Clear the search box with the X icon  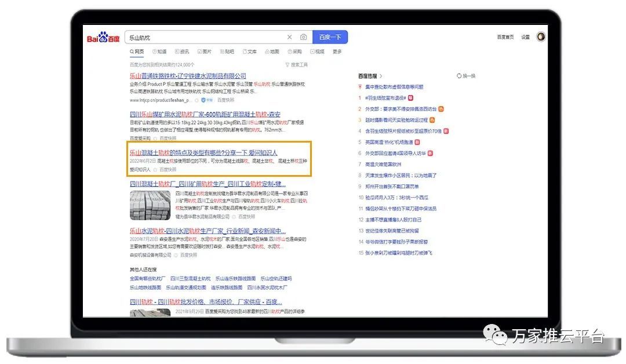point(290,37)
